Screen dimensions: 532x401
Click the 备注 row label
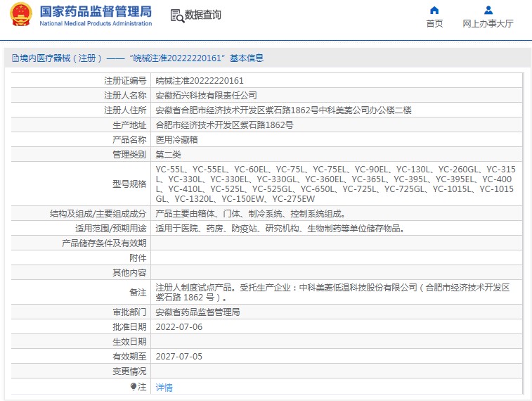(x=138, y=293)
